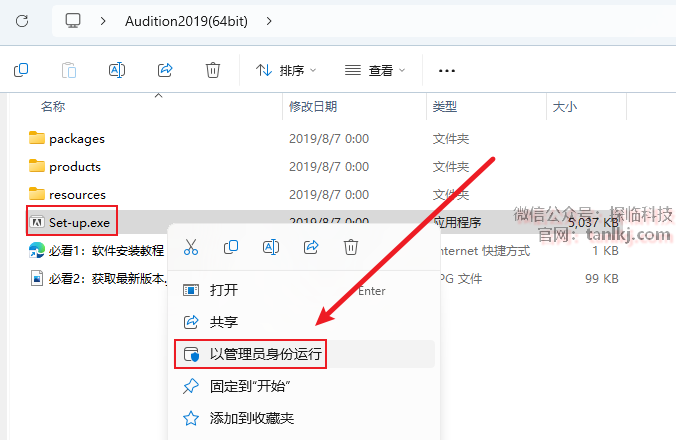
Task: Collapse the small arrow above 名称 column
Action: (x=159, y=95)
